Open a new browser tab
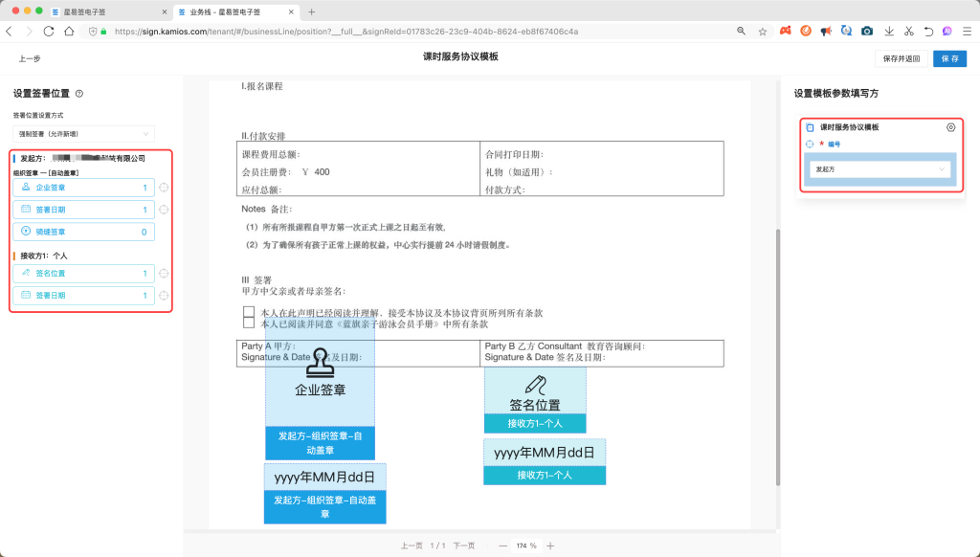 coord(311,11)
